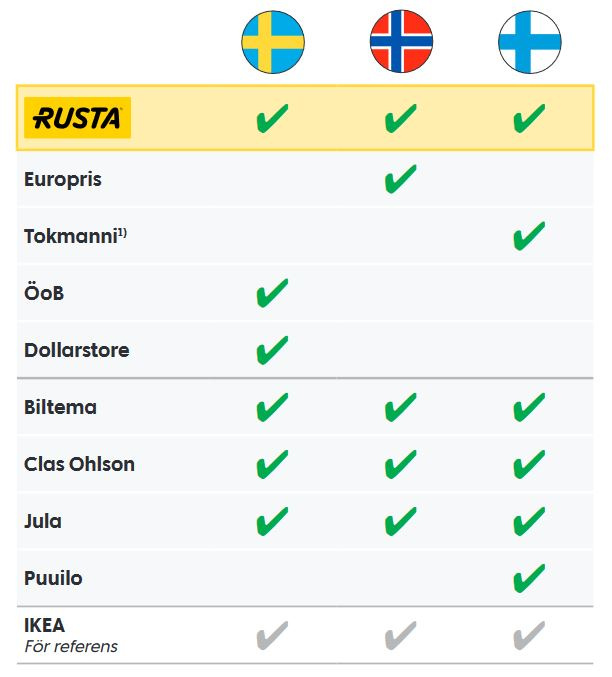The height and width of the screenshot is (677, 612).
Task: Click IKEA grey checkmark under Norway
Action: [400, 634]
